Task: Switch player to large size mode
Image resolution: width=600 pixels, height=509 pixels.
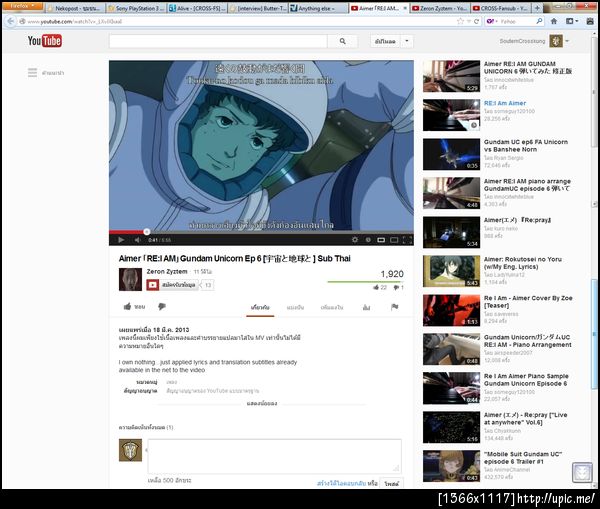Action: (x=394, y=240)
